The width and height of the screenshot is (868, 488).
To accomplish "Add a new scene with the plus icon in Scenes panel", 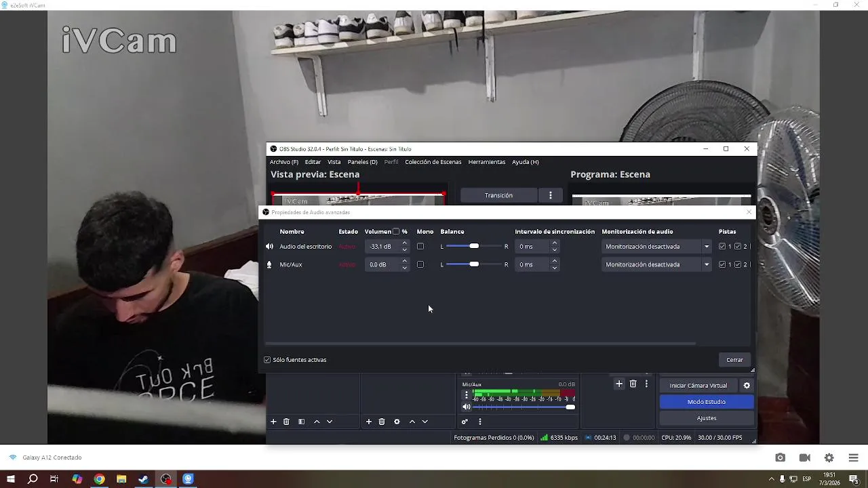I will [x=273, y=422].
